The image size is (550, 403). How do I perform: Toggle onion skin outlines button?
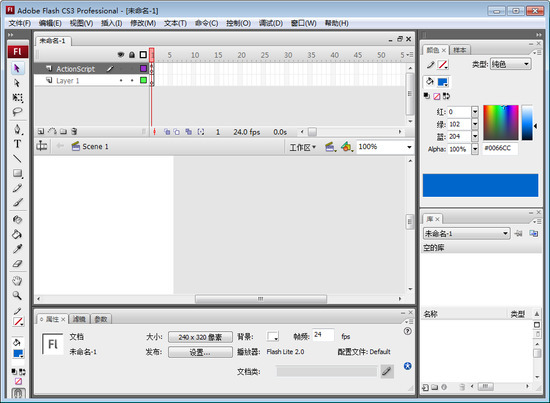point(177,132)
